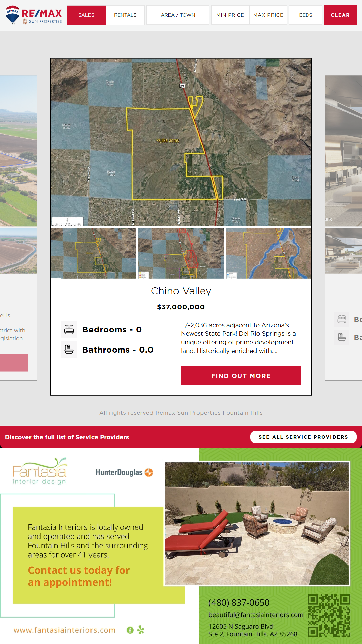Expand the Max Price dropdown

pos(268,15)
